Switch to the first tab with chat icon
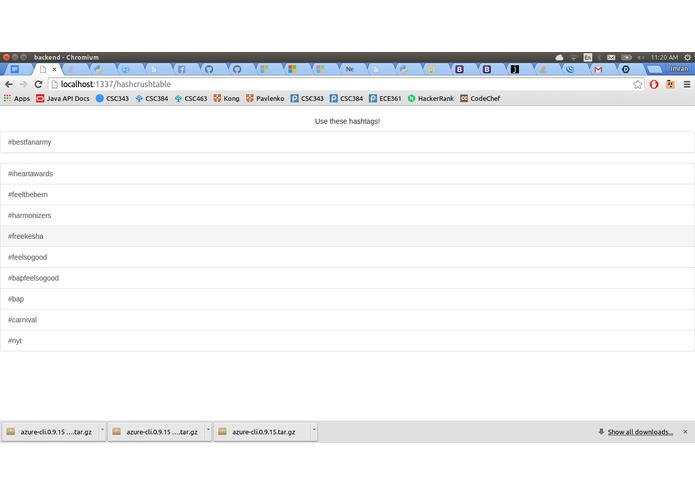The width and height of the screenshot is (695, 494). (15, 70)
